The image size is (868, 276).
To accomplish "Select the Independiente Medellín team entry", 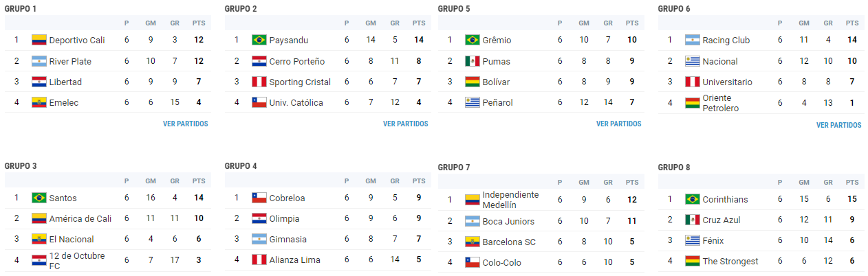I will (x=510, y=200).
